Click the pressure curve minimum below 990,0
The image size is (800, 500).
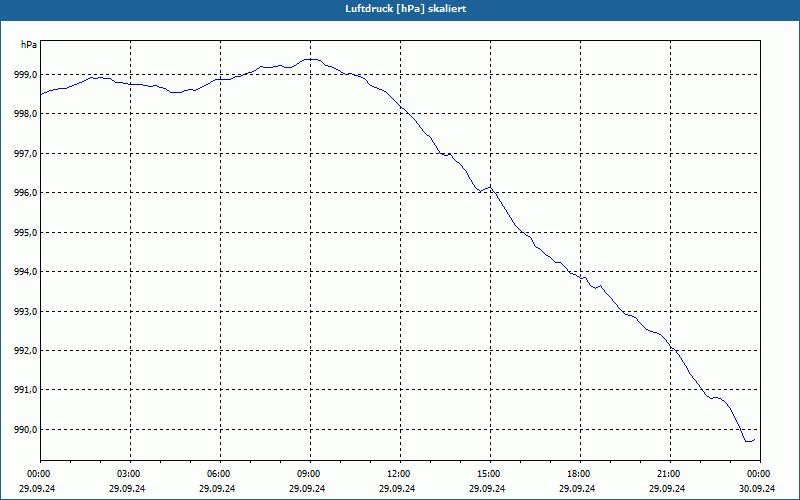pos(748,441)
